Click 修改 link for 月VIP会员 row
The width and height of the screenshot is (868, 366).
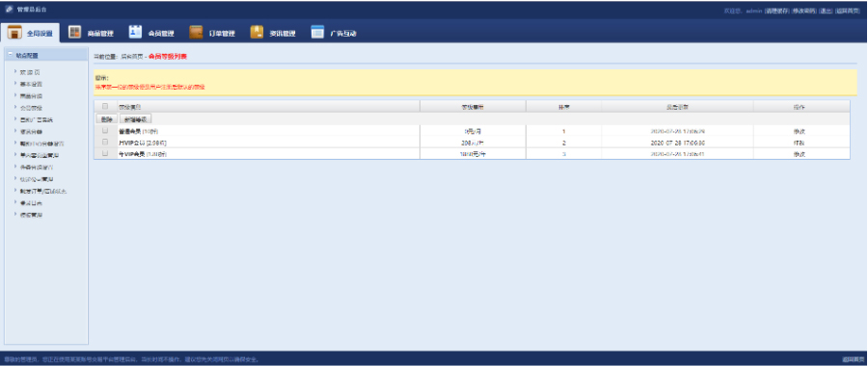[x=799, y=143]
